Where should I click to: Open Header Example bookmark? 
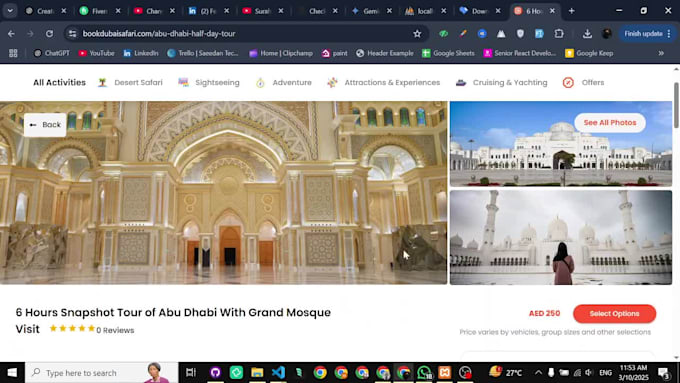click(385, 53)
